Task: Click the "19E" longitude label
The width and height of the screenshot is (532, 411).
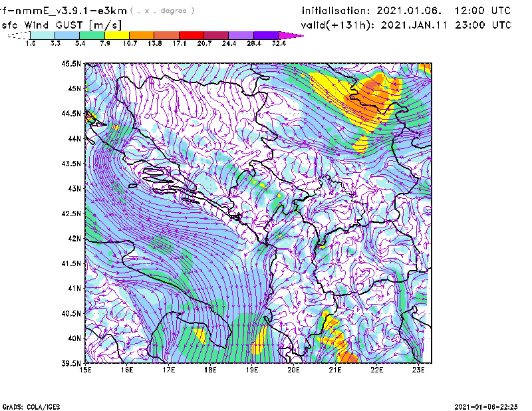Action: pos(252,370)
